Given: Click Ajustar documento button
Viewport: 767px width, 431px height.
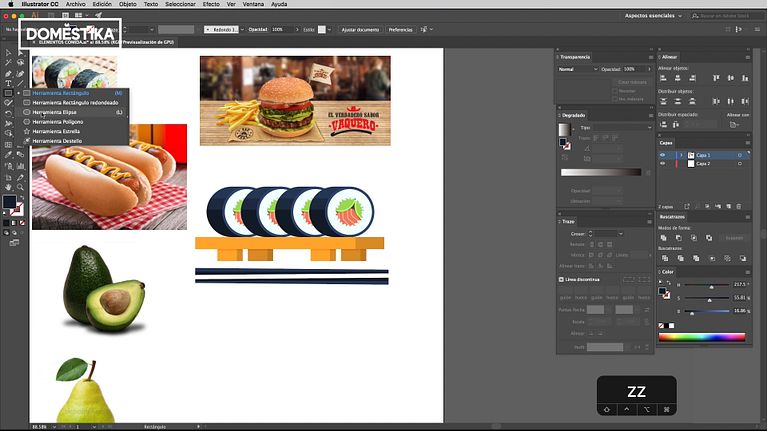Looking at the screenshot, I should (360, 30).
